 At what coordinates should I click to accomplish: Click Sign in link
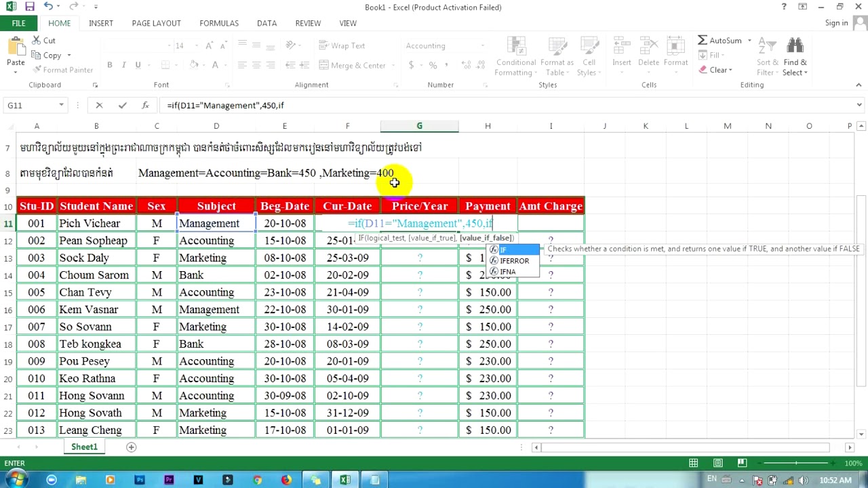pos(836,23)
